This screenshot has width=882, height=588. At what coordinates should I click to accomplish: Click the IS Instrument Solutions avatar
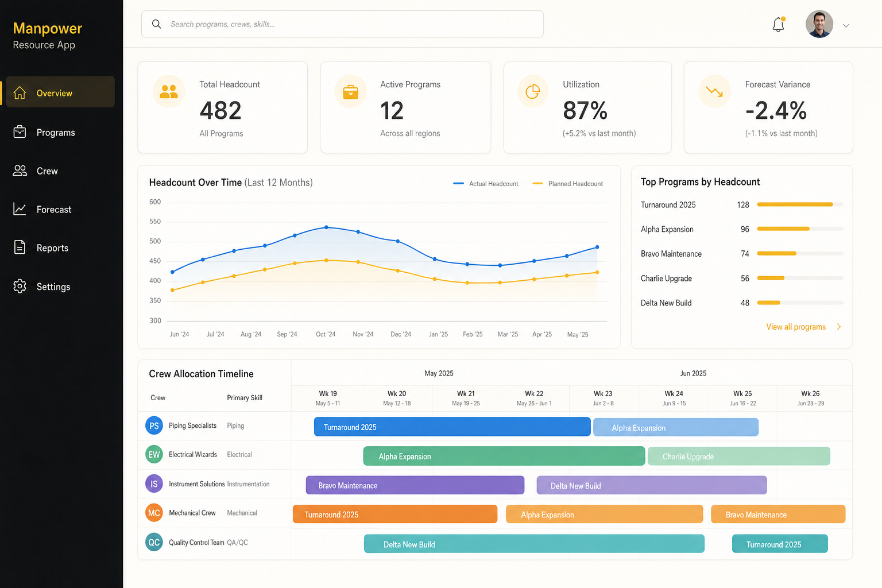pyautogui.click(x=154, y=483)
